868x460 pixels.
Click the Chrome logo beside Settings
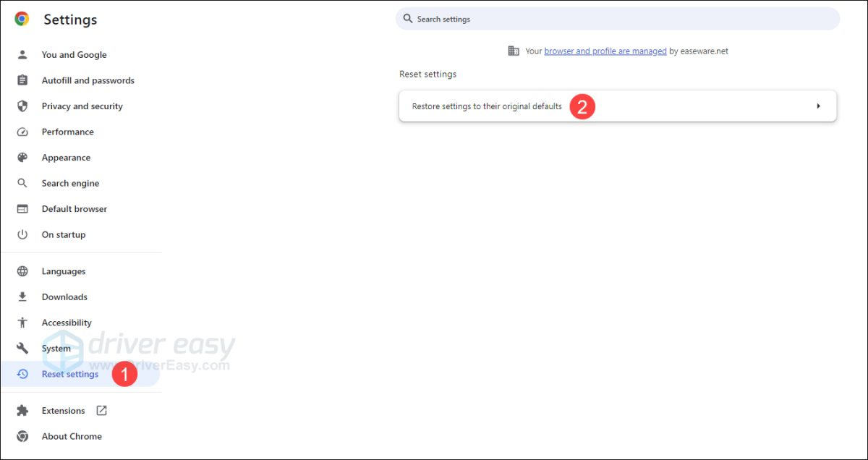tap(22, 20)
